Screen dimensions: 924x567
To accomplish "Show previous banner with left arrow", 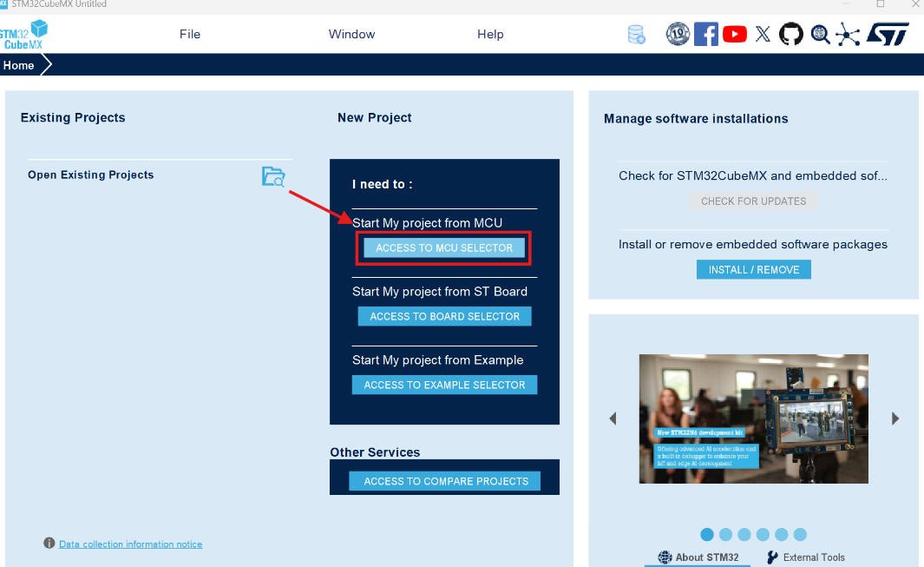I will click(613, 419).
